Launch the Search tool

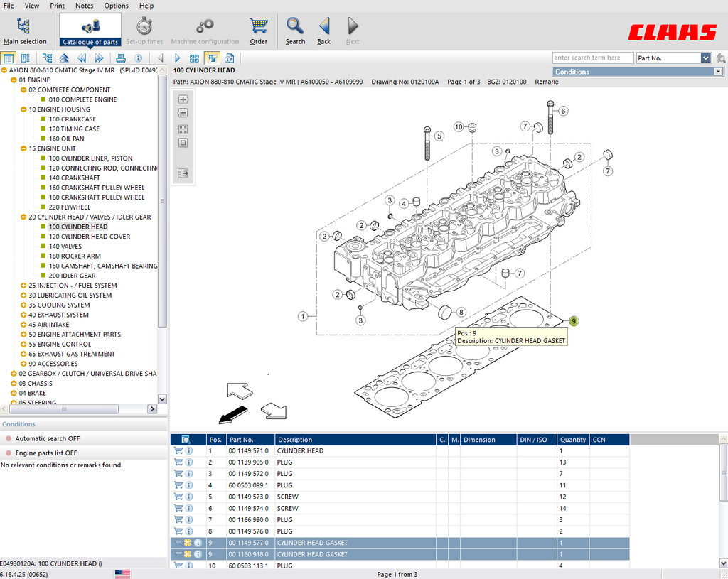(x=295, y=31)
